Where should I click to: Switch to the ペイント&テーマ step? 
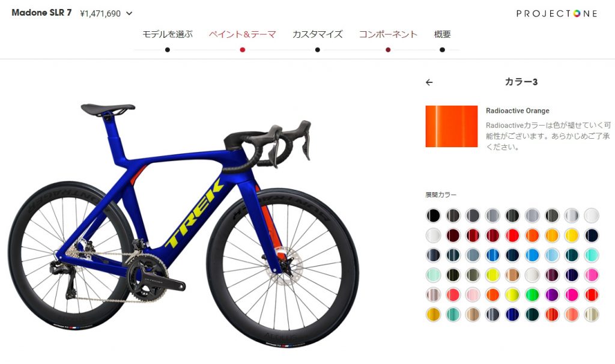click(x=243, y=34)
